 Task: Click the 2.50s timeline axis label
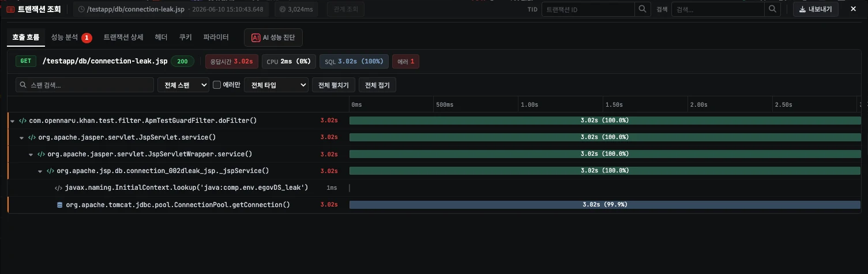(783, 105)
